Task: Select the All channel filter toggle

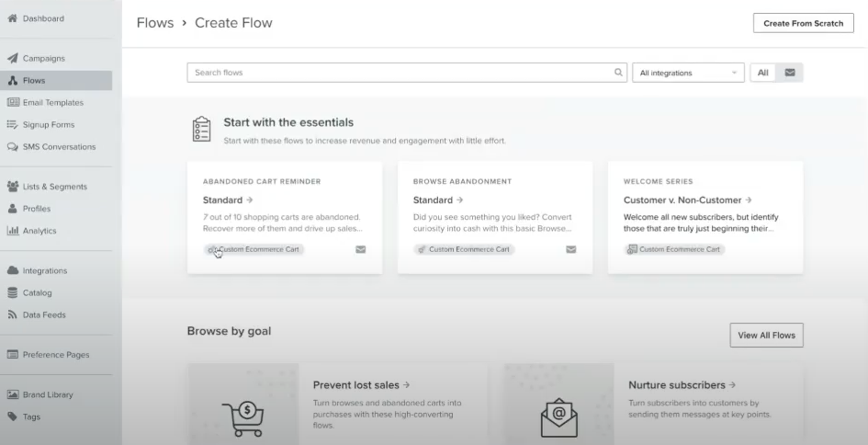Action: (x=763, y=73)
